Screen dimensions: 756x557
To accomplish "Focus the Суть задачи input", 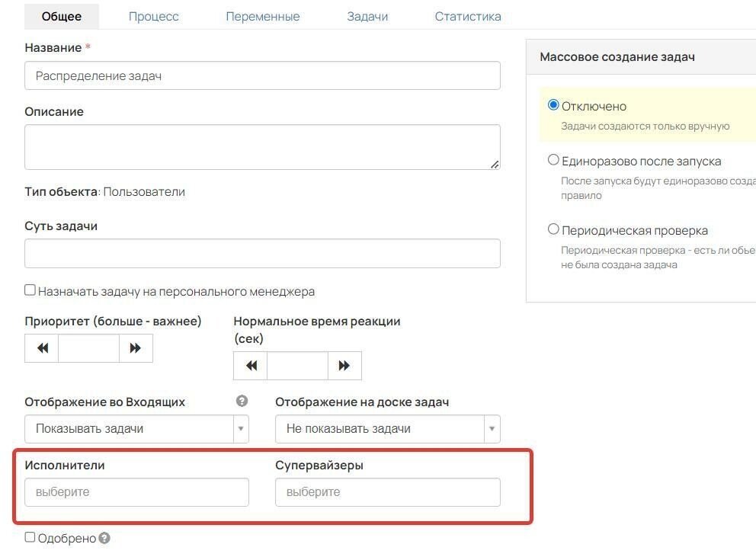I will pyautogui.click(x=262, y=254).
